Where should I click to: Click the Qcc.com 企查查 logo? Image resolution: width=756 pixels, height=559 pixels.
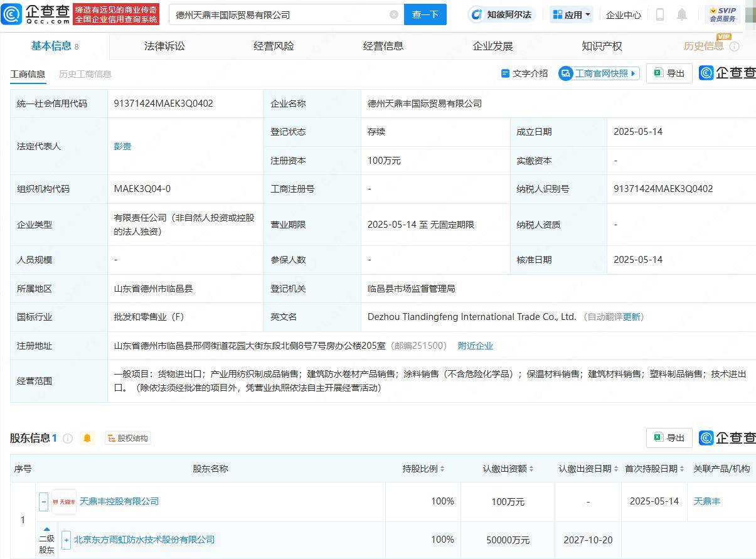click(36, 14)
